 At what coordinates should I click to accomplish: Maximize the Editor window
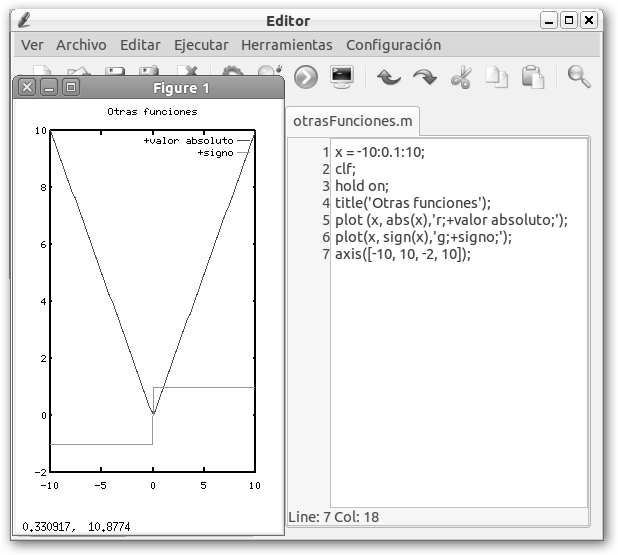tap(569, 20)
